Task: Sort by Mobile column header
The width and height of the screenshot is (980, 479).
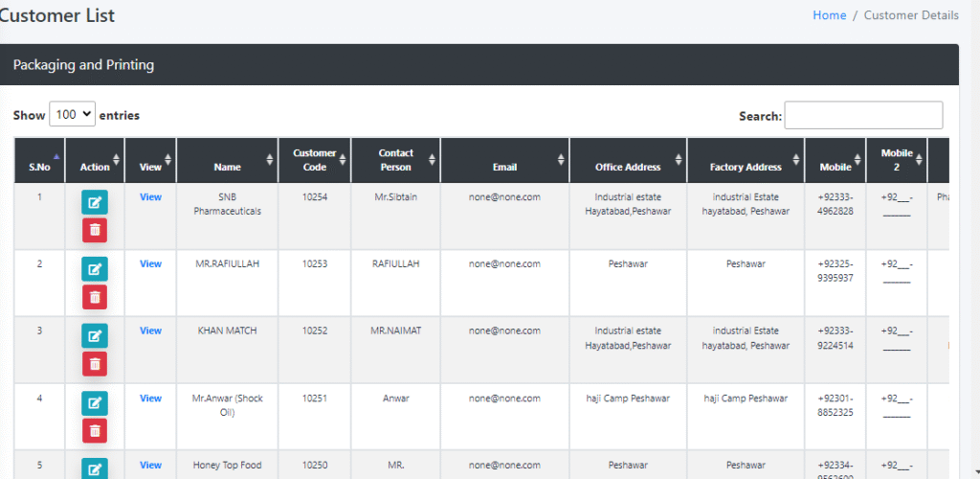Action: coord(835,161)
